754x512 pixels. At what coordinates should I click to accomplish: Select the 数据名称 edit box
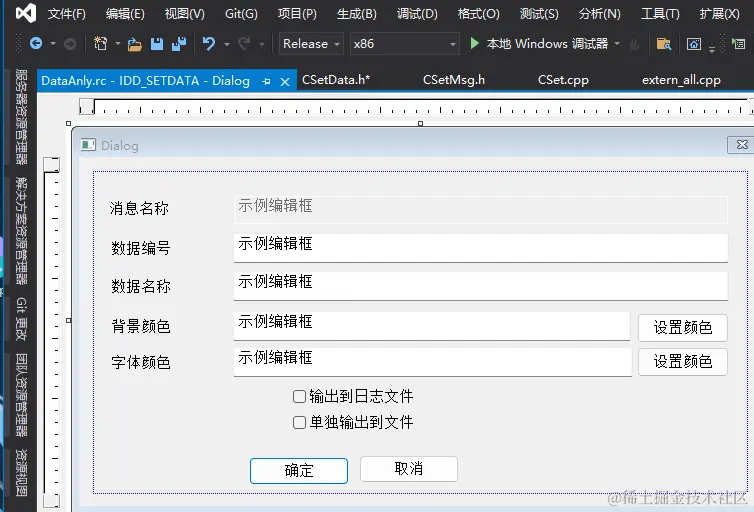click(480, 286)
